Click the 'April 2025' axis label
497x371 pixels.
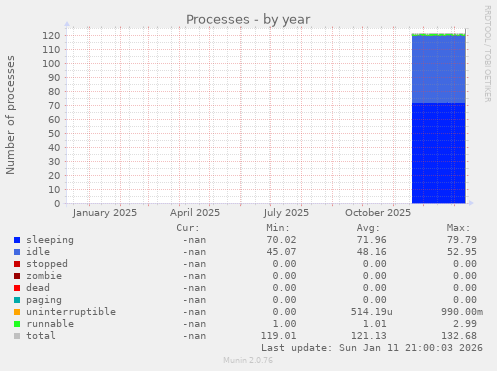click(195, 213)
